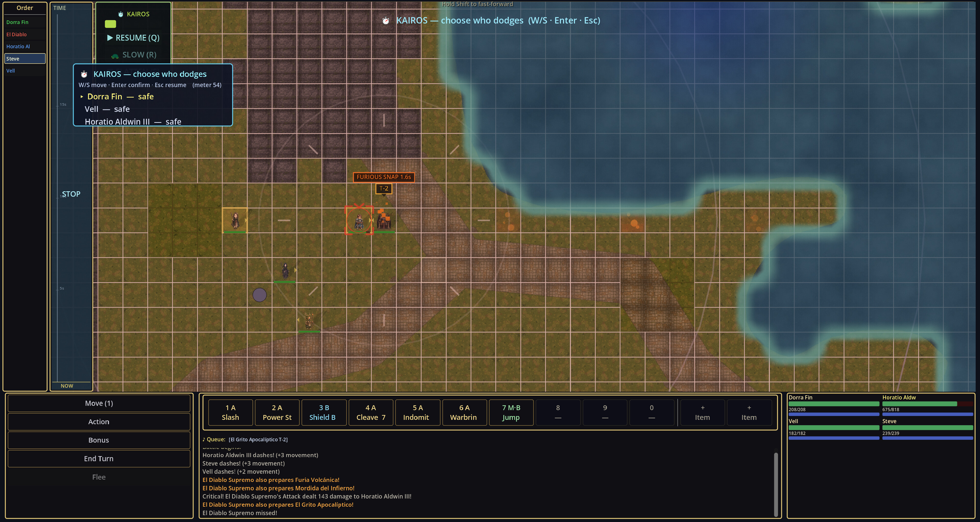This screenshot has width=980, height=522.
Task: Click the purple circular token on the grid
Action: (x=259, y=295)
